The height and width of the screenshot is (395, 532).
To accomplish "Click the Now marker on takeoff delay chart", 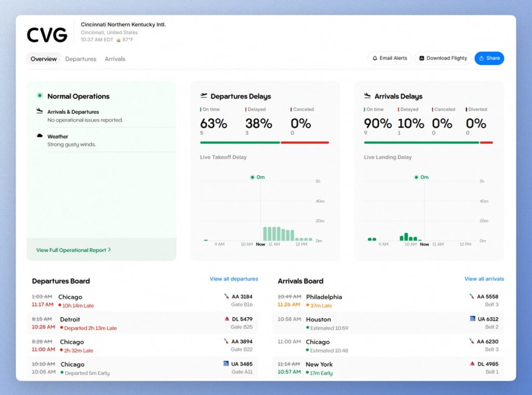I will tap(260, 244).
